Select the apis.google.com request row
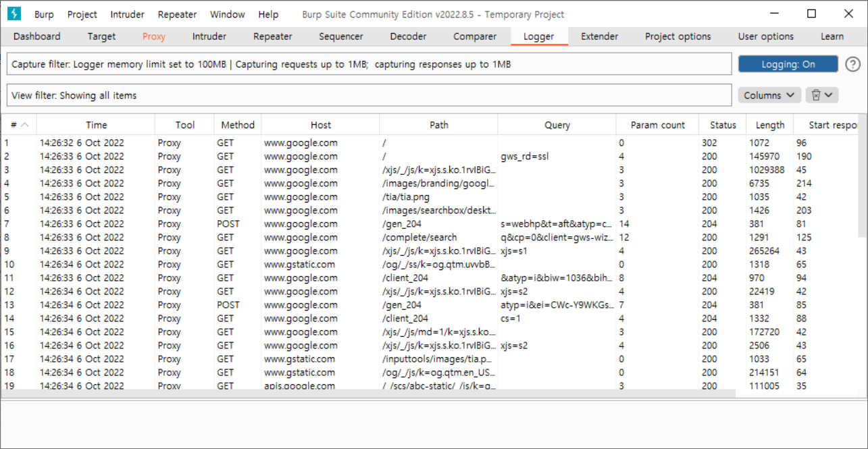Viewport: 868px width, 449px height. tap(430, 385)
